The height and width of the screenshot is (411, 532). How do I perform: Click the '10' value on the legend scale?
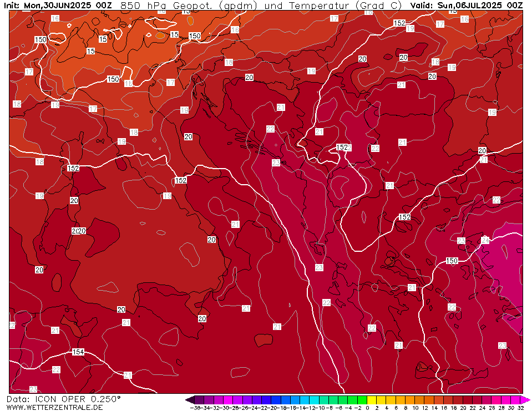pos(416,408)
